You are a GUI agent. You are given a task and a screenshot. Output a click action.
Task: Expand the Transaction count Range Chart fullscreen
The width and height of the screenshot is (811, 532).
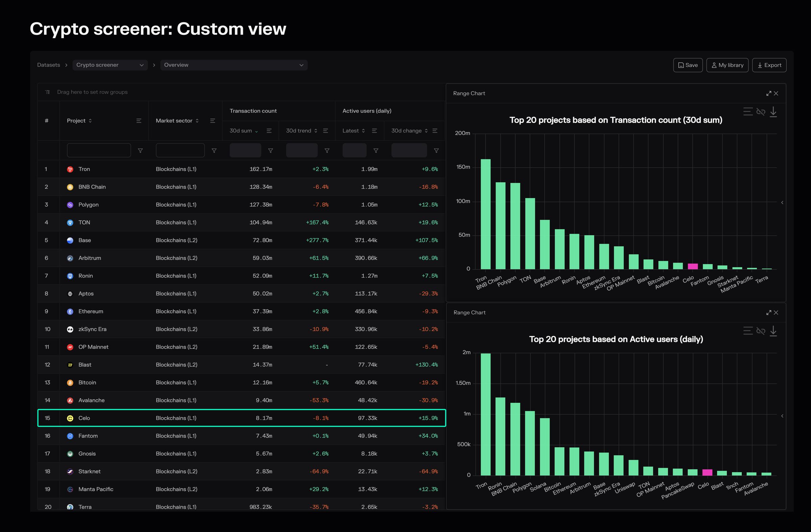[x=768, y=93]
